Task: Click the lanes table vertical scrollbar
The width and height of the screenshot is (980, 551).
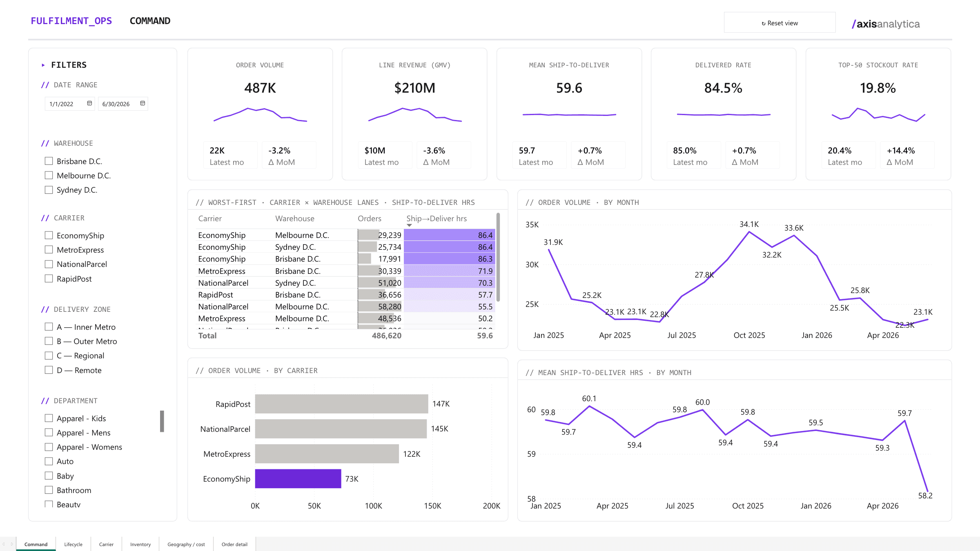Action: 498,257
